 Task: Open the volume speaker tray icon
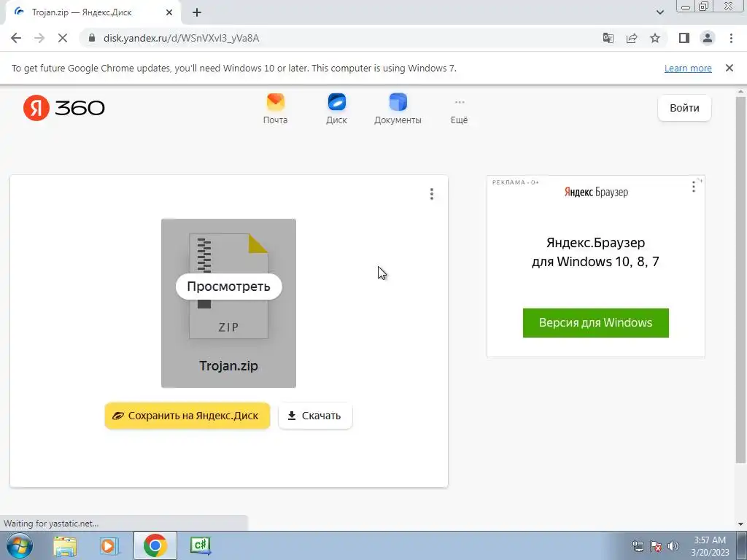pyautogui.click(x=673, y=547)
